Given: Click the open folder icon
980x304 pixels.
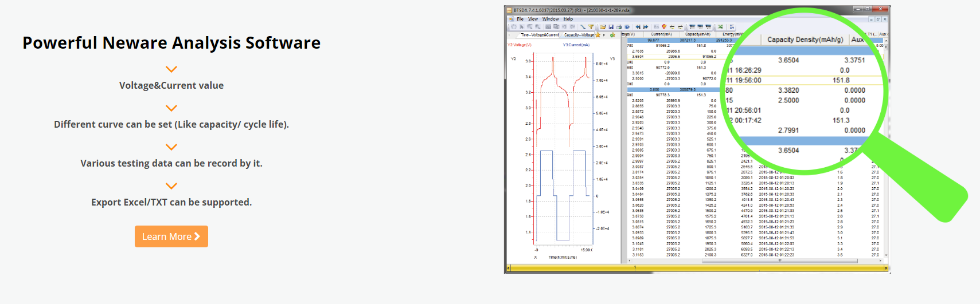Looking at the screenshot, I should [603, 27].
